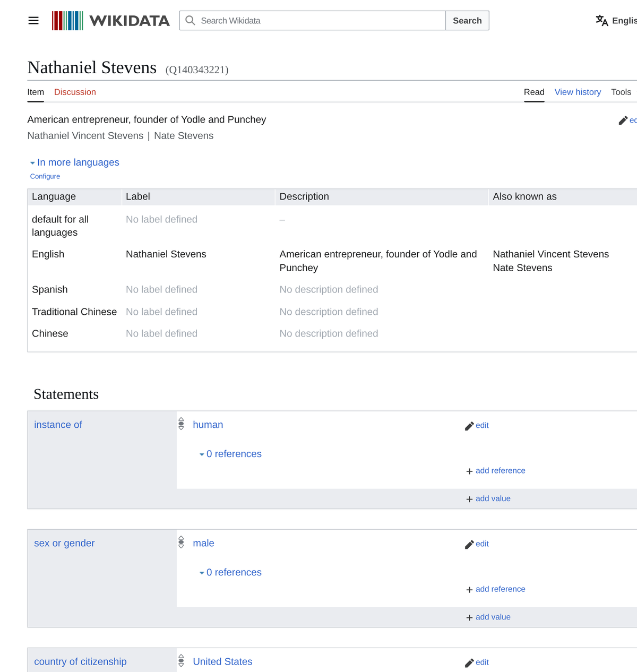Click pencil edit icon for human statement
This screenshot has width=637, height=672.
(x=469, y=426)
